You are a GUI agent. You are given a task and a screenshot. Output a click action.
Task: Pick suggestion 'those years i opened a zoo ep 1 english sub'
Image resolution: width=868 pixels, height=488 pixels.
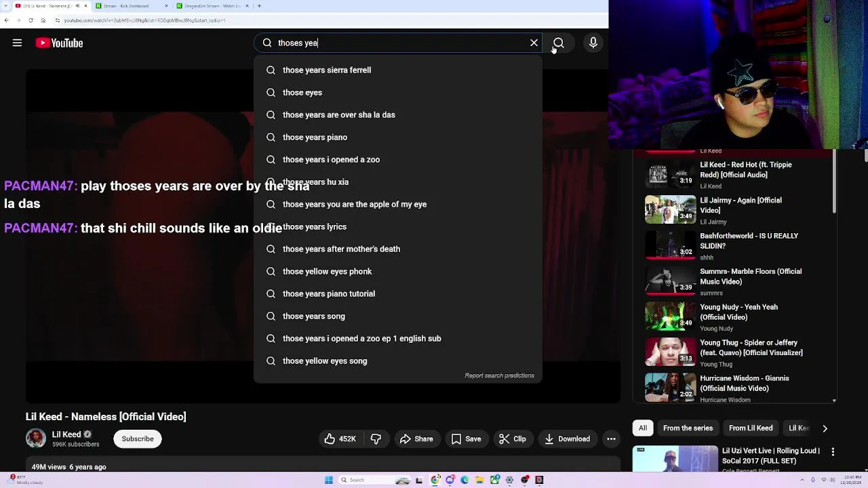click(x=398, y=338)
